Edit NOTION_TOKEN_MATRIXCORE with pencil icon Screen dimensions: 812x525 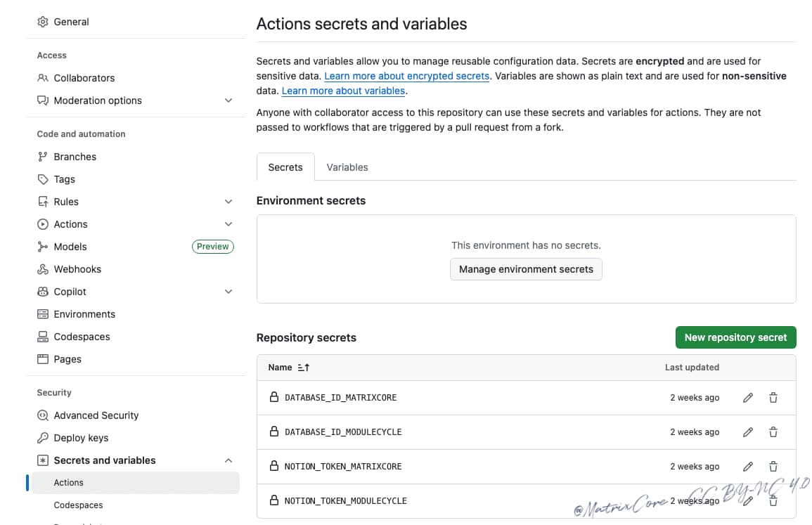(748, 467)
